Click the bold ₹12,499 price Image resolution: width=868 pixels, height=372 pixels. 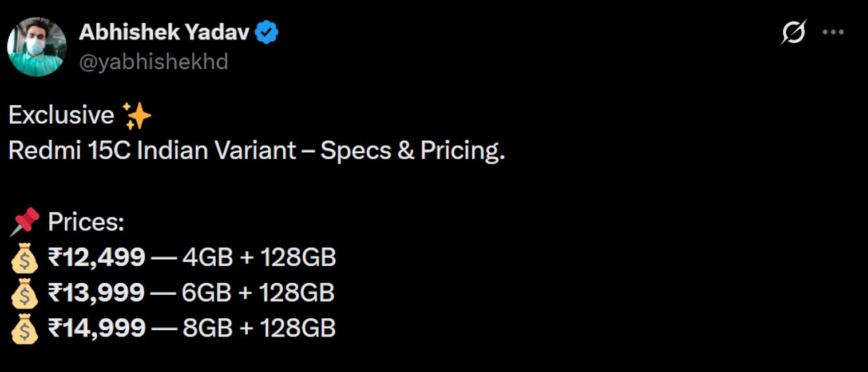click(x=96, y=258)
